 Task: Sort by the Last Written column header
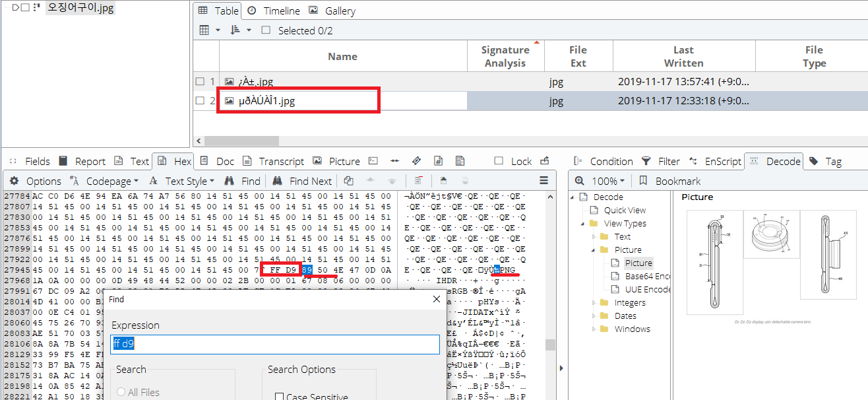[x=683, y=56]
